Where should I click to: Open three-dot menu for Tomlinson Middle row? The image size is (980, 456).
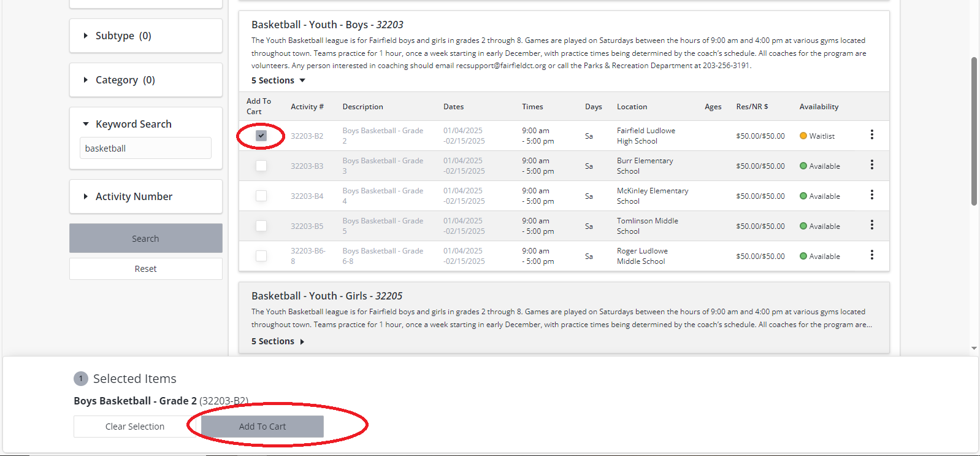871,225
